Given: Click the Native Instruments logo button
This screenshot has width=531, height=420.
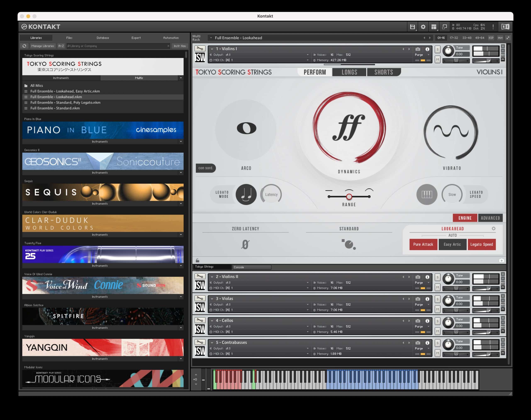Looking at the screenshot, I should click(505, 27).
